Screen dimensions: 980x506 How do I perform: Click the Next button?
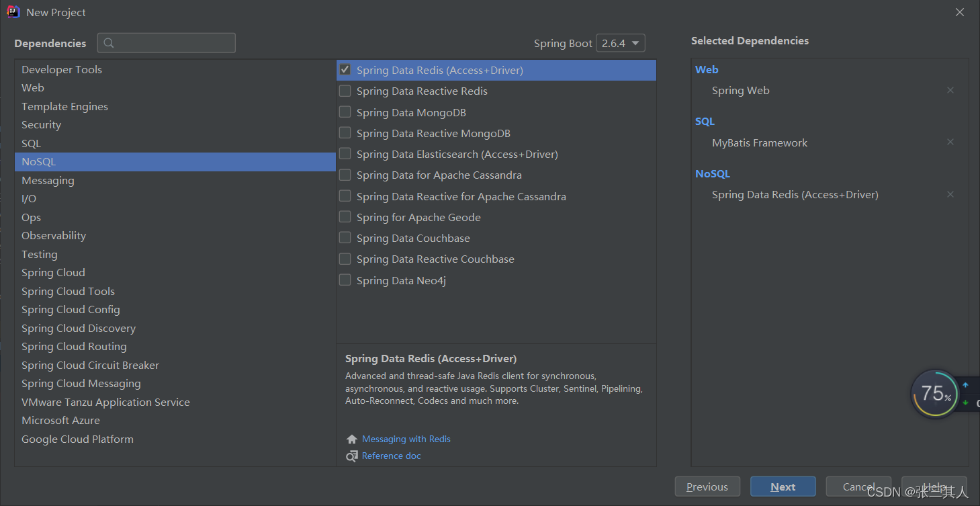pyautogui.click(x=783, y=487)
